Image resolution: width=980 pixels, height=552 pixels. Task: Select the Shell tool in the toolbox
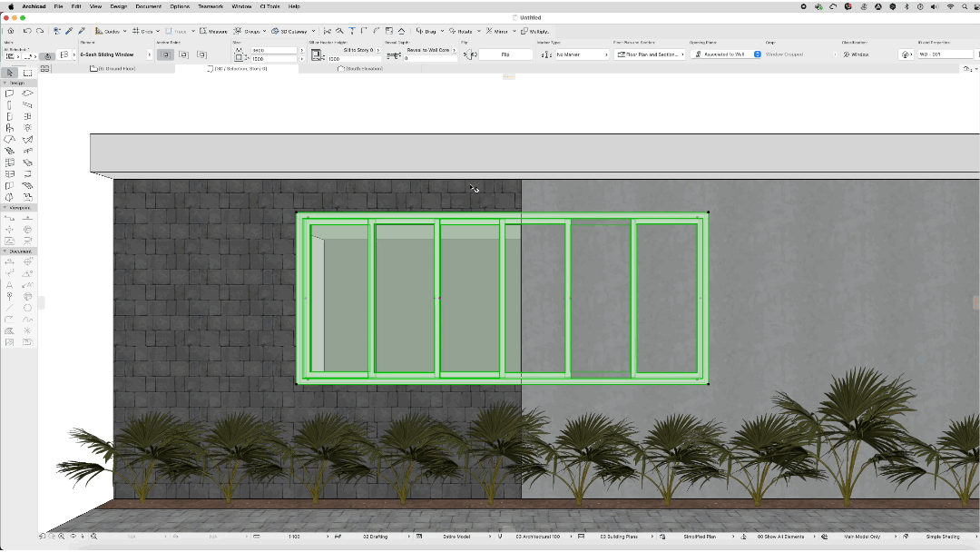tap(27, 140)
